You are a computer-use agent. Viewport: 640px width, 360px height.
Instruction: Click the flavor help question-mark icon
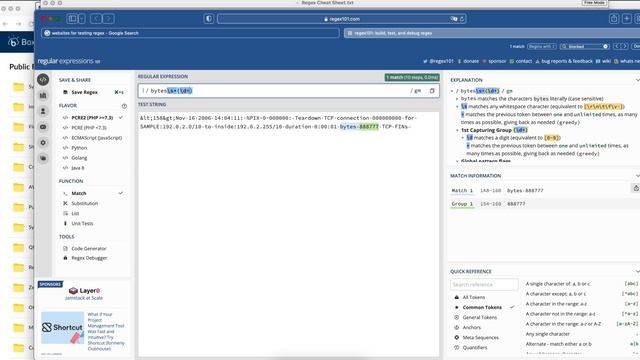pos(124,106)
